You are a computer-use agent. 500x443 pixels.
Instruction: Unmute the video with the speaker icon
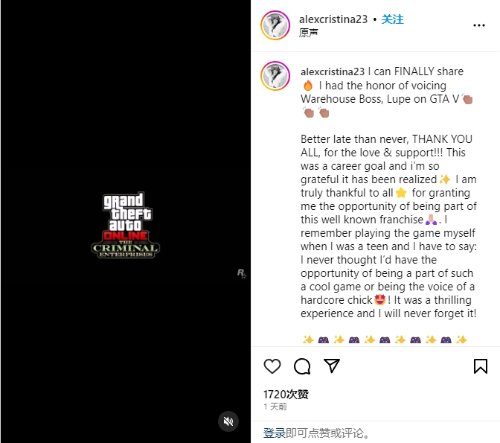(x=228, y=421)
